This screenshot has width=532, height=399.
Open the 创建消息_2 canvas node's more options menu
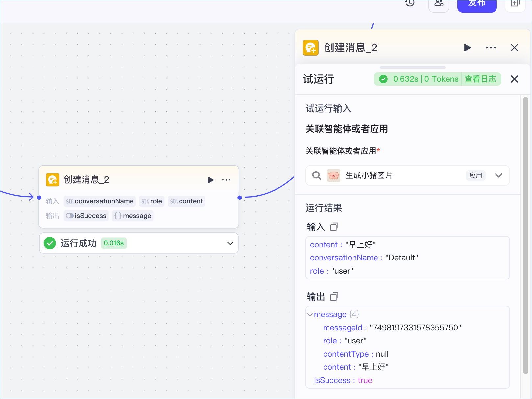pos(226,180)
